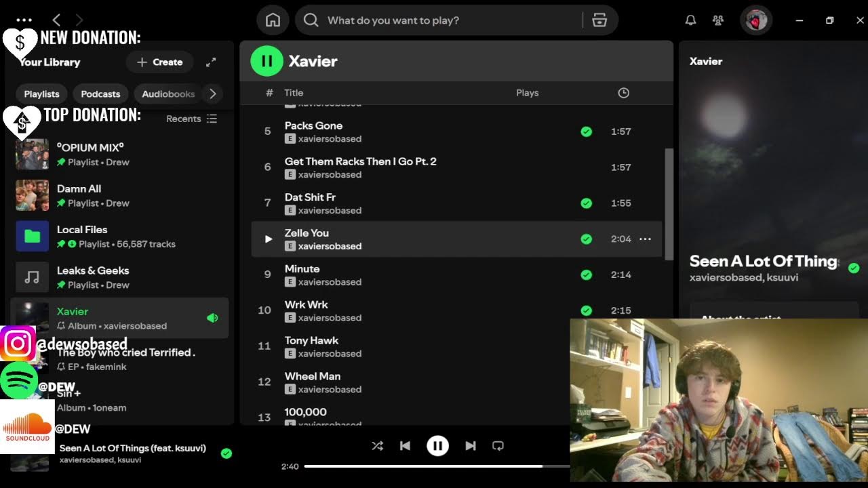868x488 pixels.
Task: Select the Wheel Man track
Action: click(x=313, y=376)
